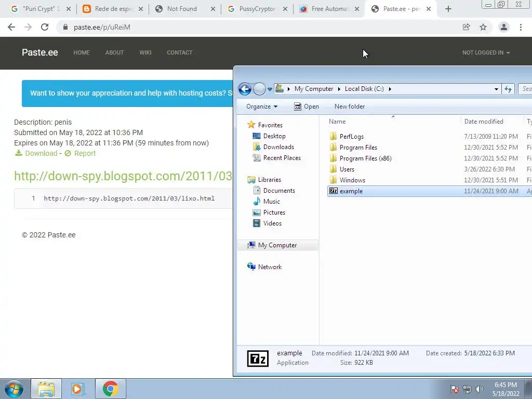The height and width of the screenshot is (399, 532).
Task: Open the ABOUT page link
Action: (114, 52)
